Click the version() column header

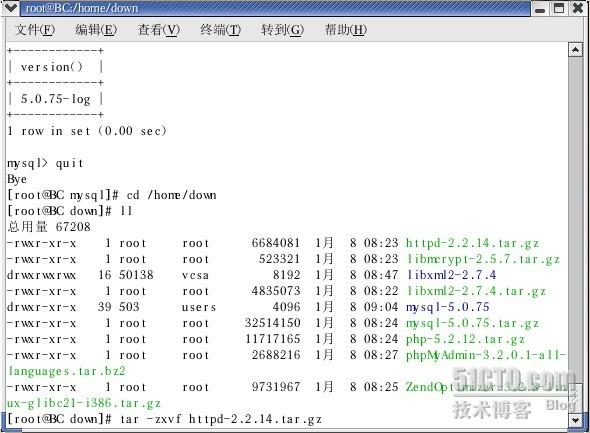(x=52, y=67)
